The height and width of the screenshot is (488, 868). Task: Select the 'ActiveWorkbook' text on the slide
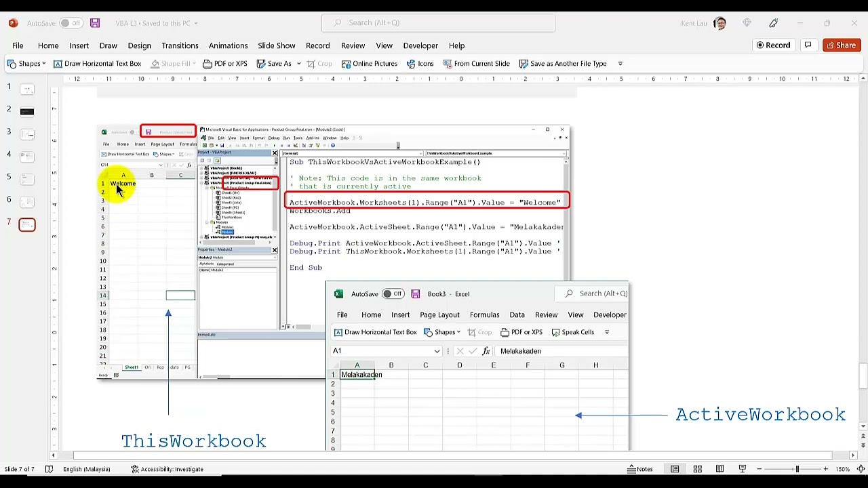point(761,415)
